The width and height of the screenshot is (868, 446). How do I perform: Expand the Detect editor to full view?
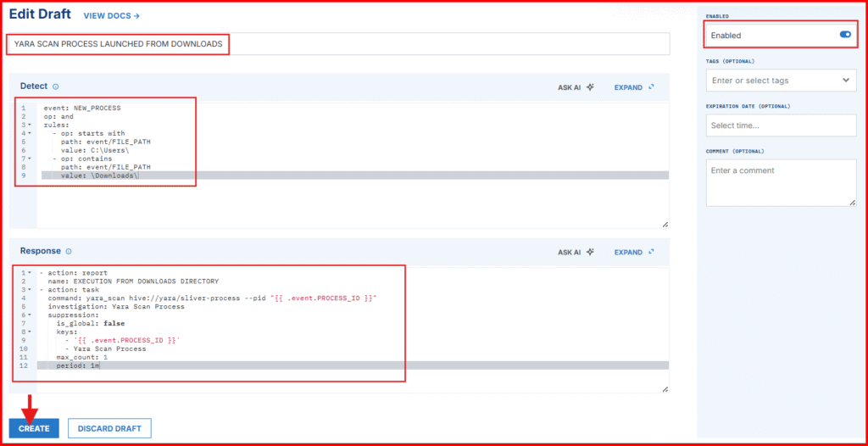[x=633, y=86]
